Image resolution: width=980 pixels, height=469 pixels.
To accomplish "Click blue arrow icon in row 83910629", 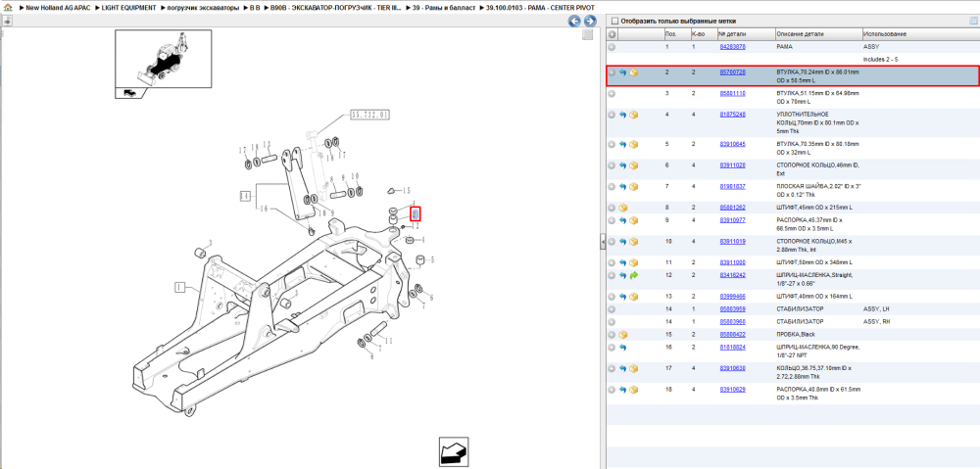I will click(x=622, y=390).
